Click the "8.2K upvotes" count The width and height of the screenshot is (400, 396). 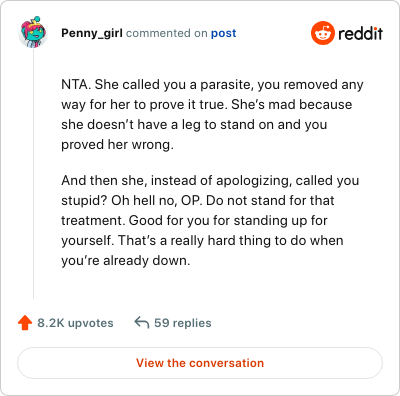pos(75,323)
